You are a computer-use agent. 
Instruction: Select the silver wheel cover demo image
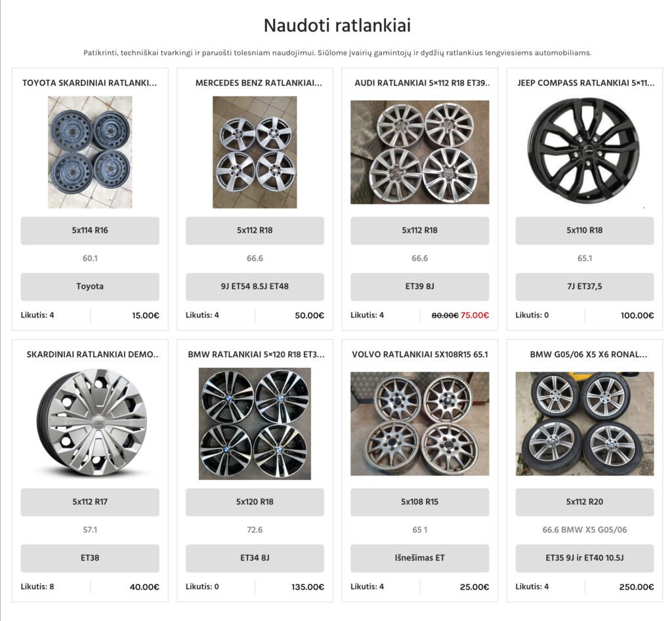click(90, 424)
